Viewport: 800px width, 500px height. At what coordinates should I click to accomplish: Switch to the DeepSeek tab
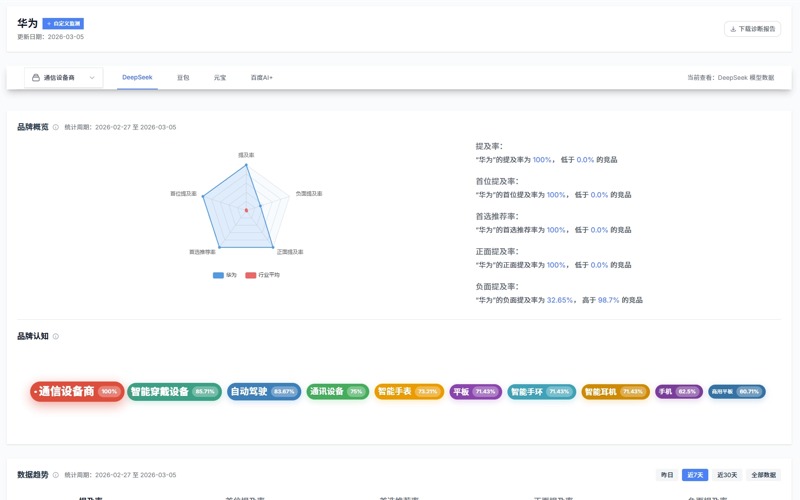coord(136,77)
